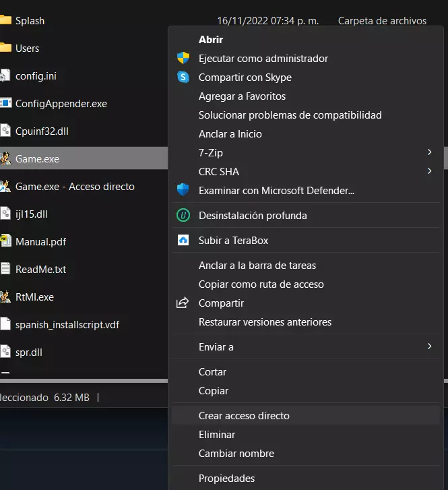The width and height of the screenshot is (448, 490).
Task: Expand the 7-Zip submenu arrow
Action: [x=429, y=152]
